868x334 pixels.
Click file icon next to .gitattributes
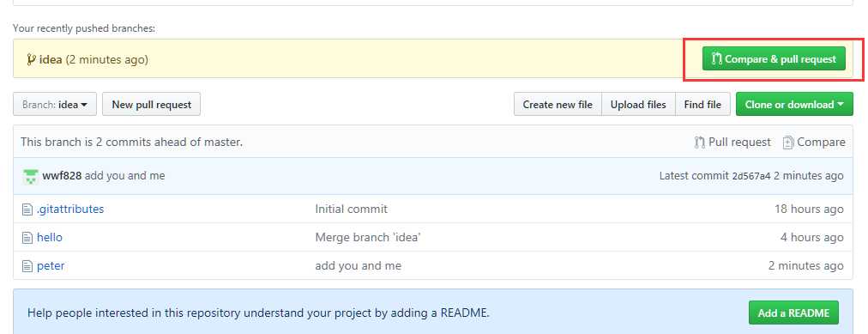click(x=27, y=210)
